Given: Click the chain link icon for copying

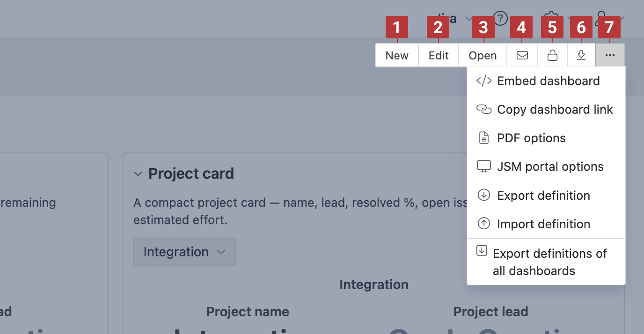Looking at the screenshot, I should tap(484, 109).
